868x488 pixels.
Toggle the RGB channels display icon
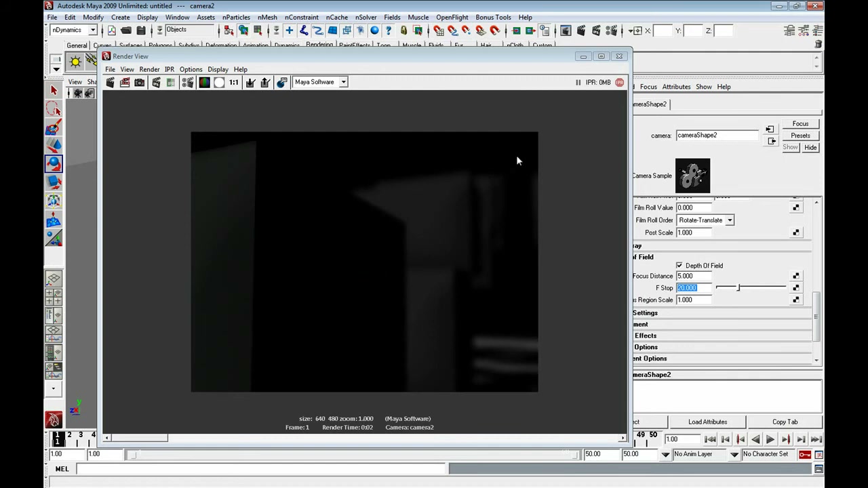[x=204, y=82]
